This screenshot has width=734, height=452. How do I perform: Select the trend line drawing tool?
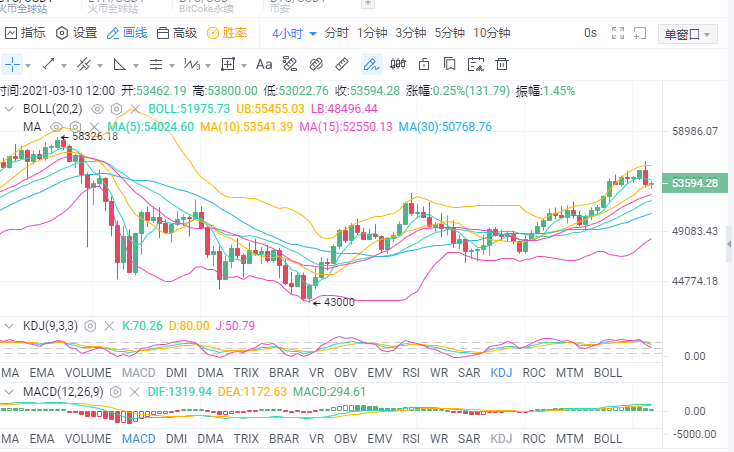tap(49, 64)
